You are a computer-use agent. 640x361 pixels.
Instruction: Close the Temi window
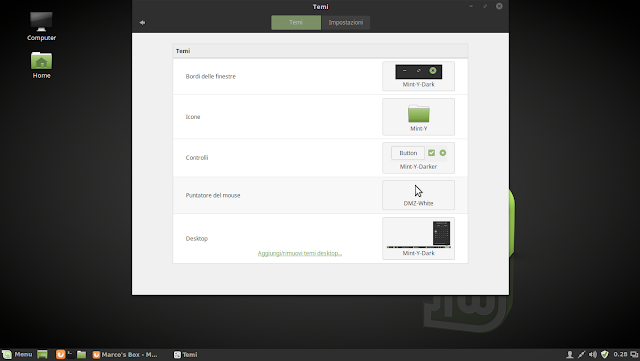499,6
